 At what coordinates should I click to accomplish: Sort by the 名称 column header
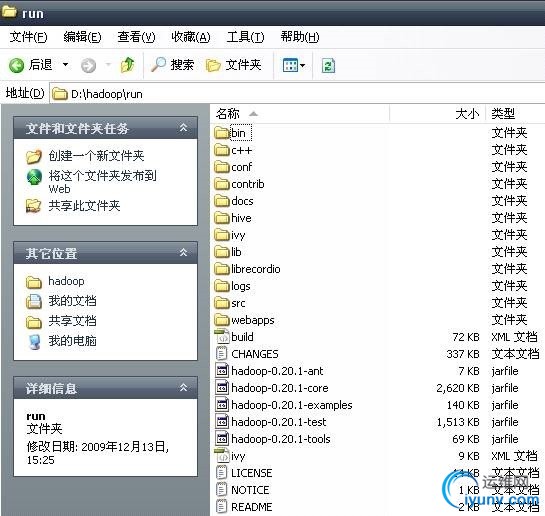tap(300, 113)
